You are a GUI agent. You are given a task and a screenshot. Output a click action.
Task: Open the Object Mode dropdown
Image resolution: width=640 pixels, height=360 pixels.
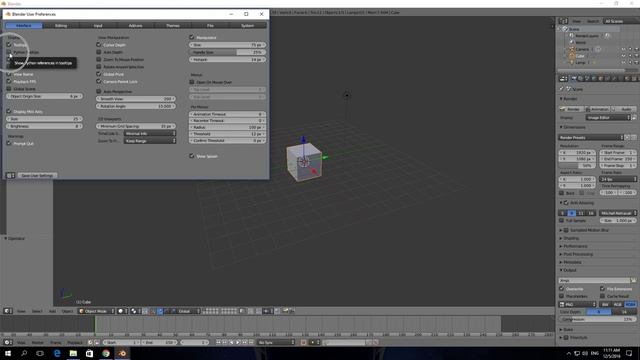(96, 311)
